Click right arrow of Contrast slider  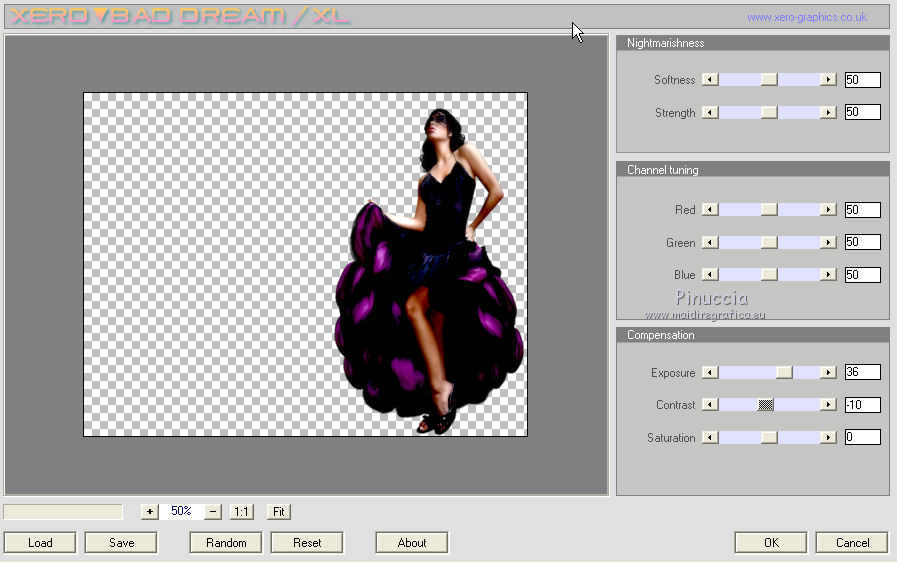828,405
